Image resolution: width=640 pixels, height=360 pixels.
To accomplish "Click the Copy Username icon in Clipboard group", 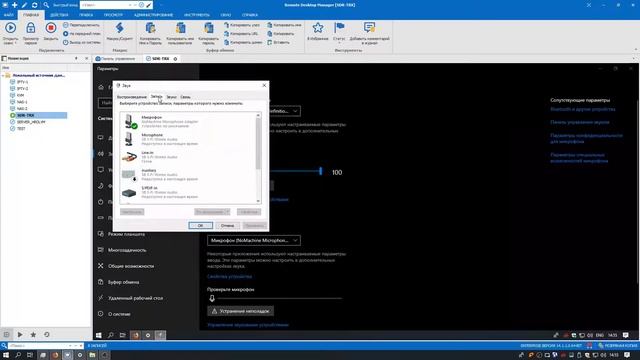I will pyautogui.click(x=180, y=28).
